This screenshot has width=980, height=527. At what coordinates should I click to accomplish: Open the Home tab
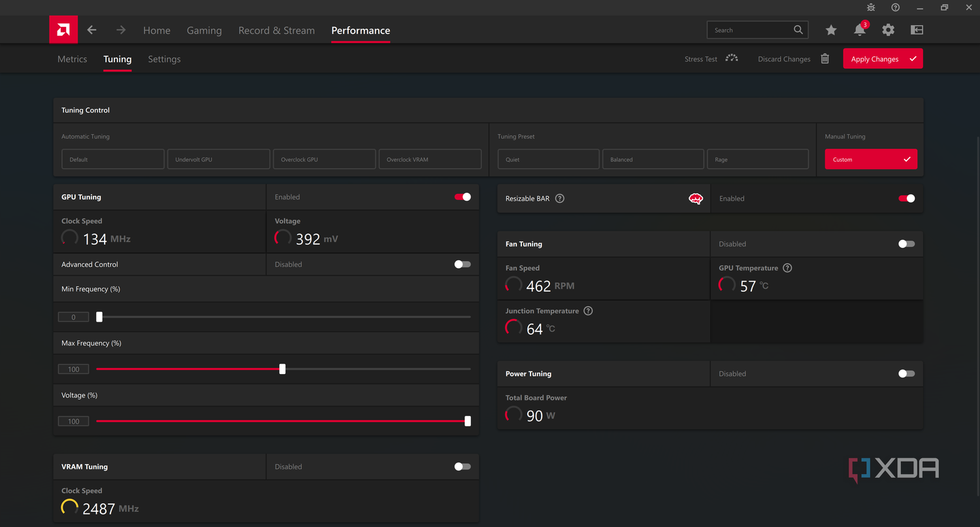[157, 30]
